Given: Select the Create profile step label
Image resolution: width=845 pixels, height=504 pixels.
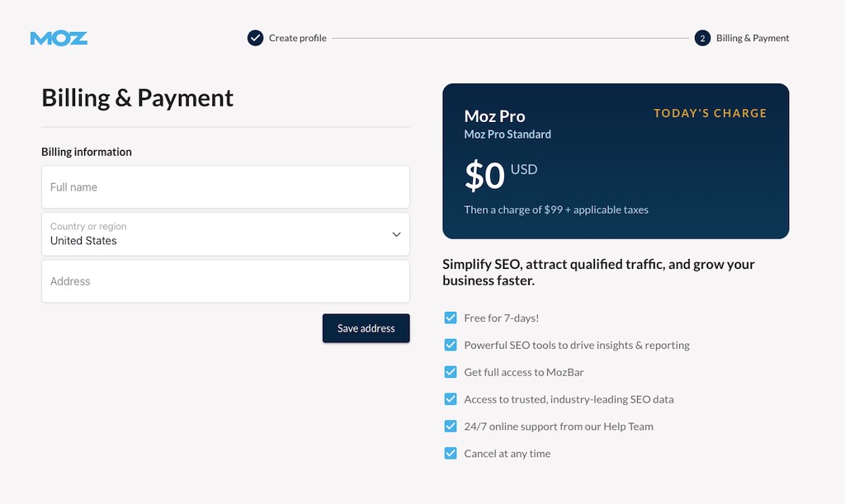Looking at the screenshot, I should click(x=297, y=38).
